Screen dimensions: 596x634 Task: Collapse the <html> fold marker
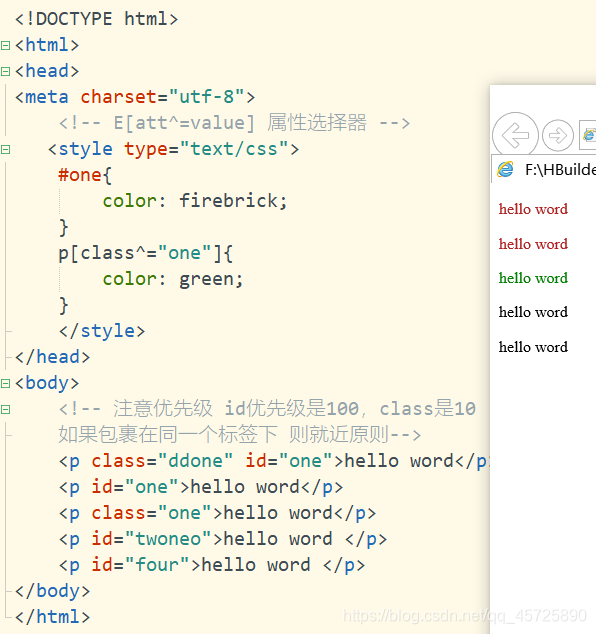[x=5, y=45]
